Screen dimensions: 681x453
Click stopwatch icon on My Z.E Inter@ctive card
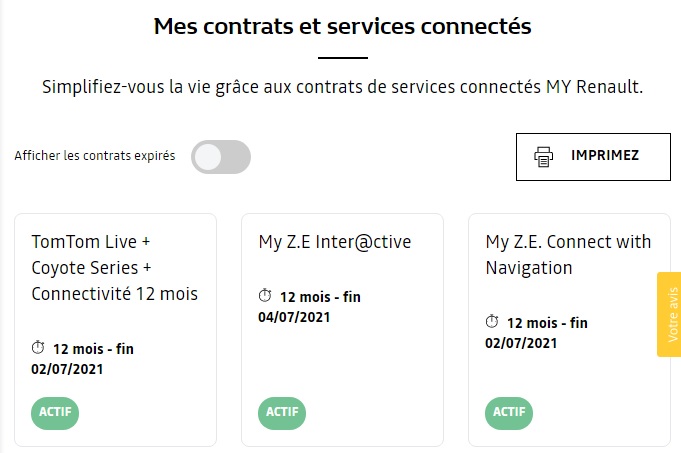click(264, 295)
